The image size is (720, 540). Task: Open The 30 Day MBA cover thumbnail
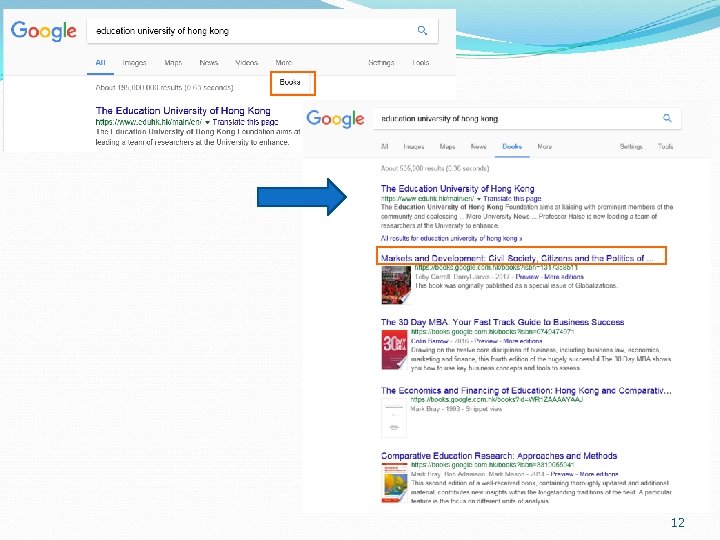pos(394,349)
